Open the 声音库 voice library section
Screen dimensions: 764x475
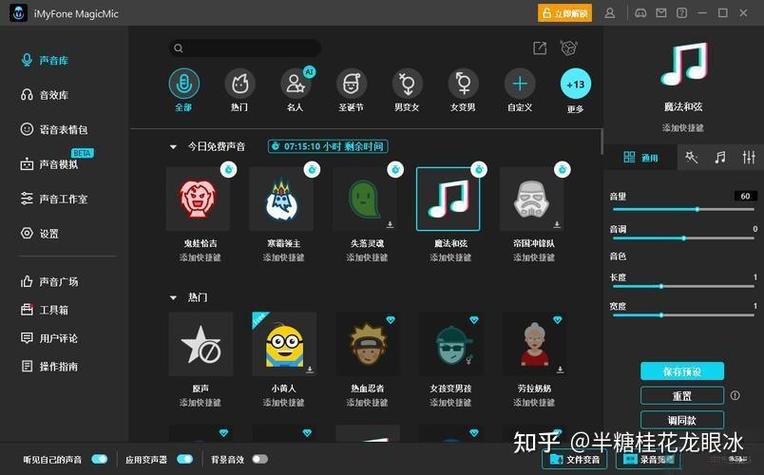coord(45,60)
